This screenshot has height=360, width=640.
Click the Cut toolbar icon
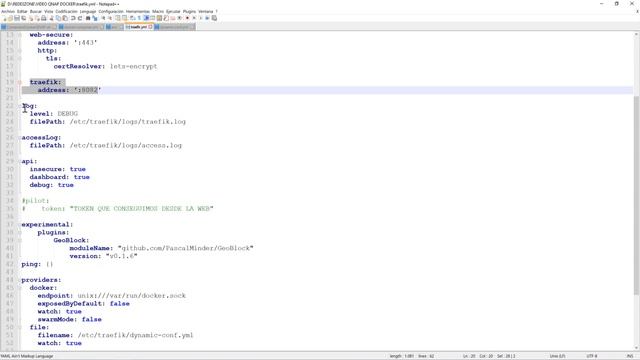(x=51, y=18)
